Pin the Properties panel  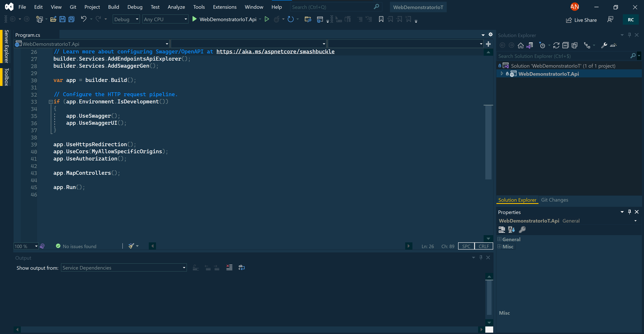coord(630,212)
